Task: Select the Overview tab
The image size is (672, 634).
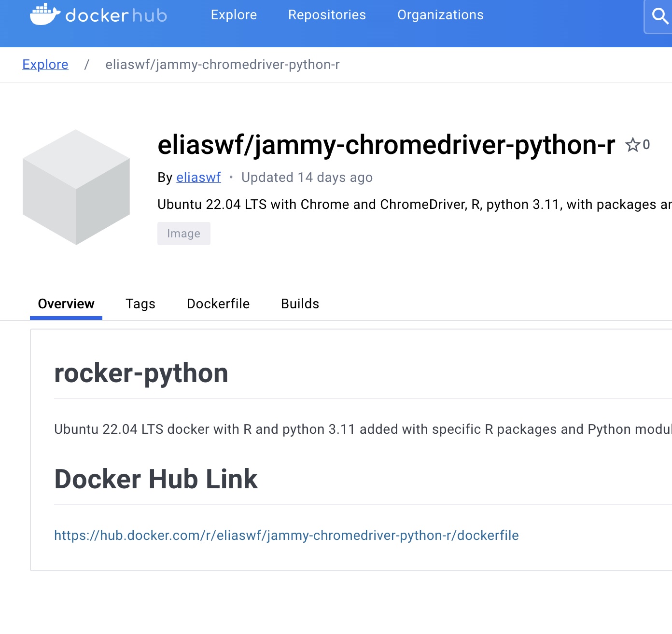Action: point(66,304)
